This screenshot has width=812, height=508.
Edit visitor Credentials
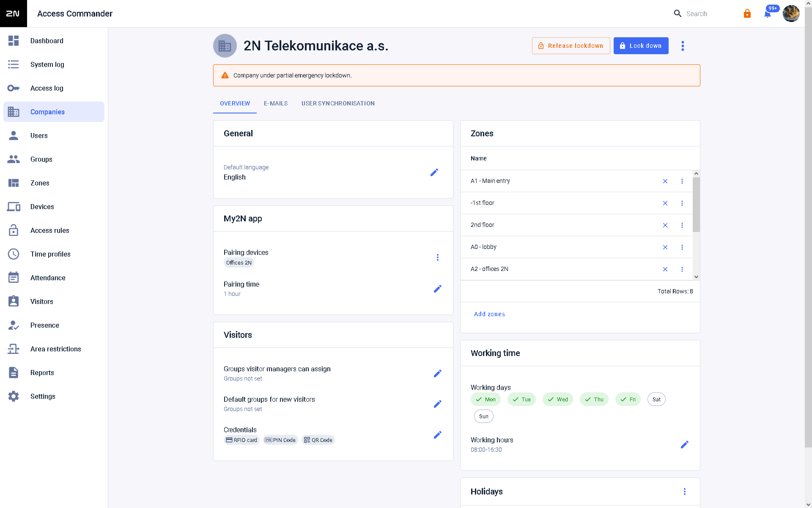438,435
